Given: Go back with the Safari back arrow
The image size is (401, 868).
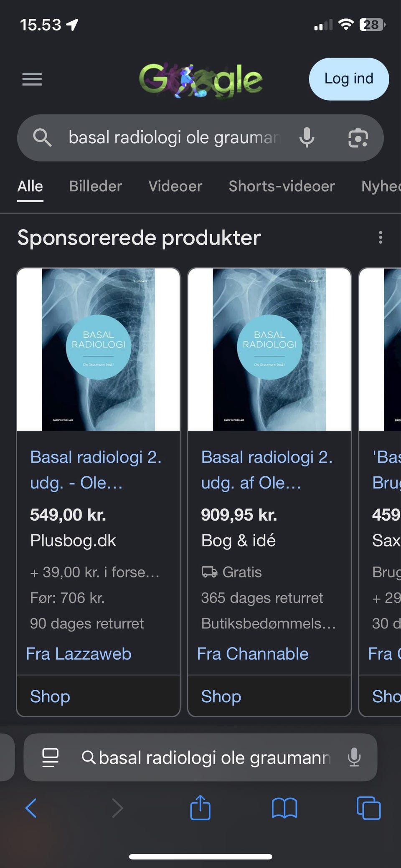Looking at the screenshot, I should coord(31,808).
